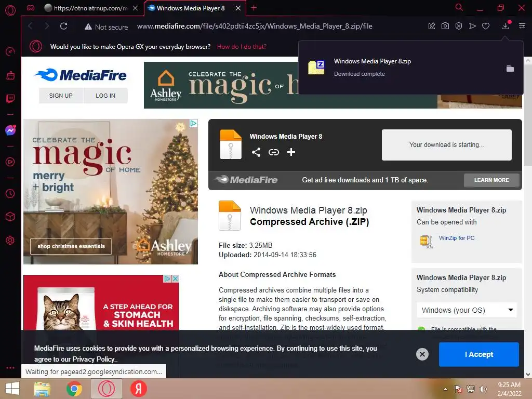Close the otnolatrnup.com tab

(136, 8)
